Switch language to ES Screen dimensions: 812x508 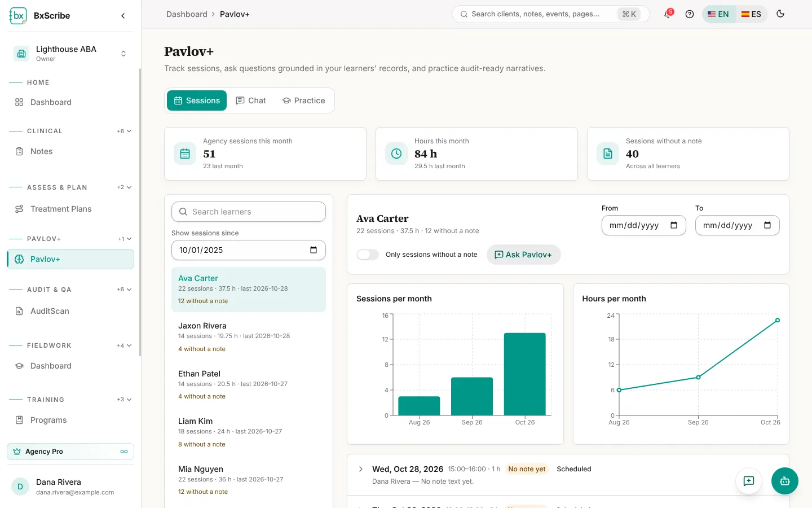(751, 14)
